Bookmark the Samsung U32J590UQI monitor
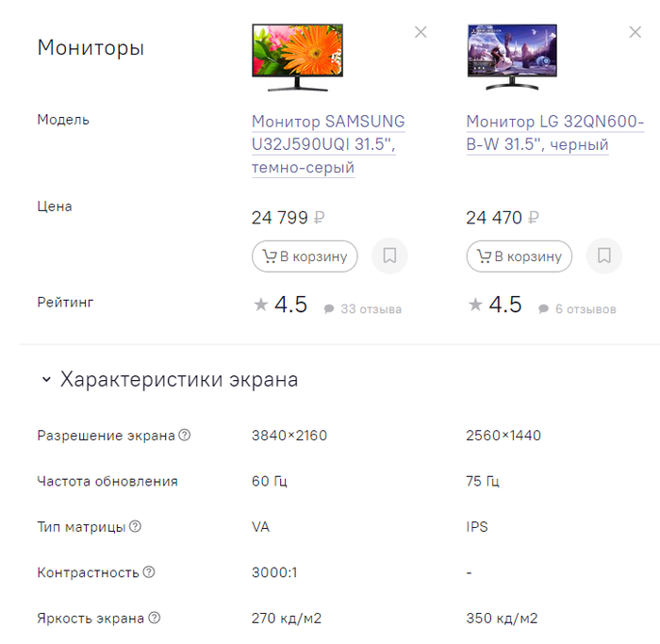 (x=389, y=256)
